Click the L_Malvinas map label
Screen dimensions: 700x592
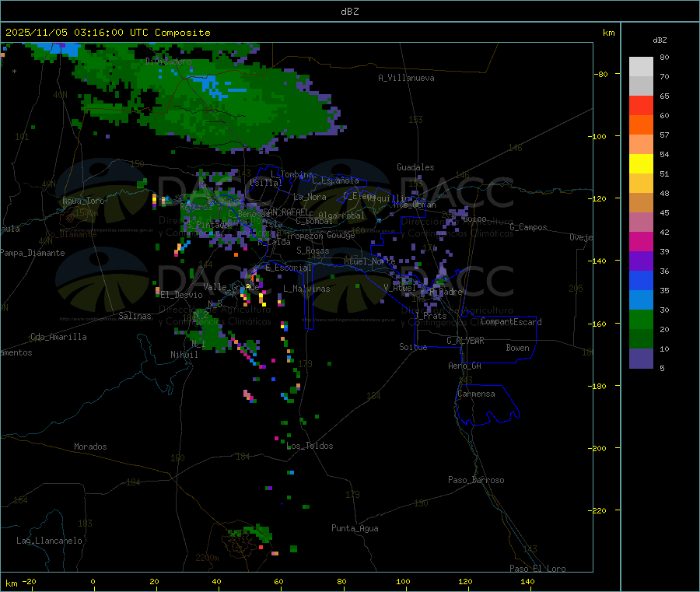[306, 289]
